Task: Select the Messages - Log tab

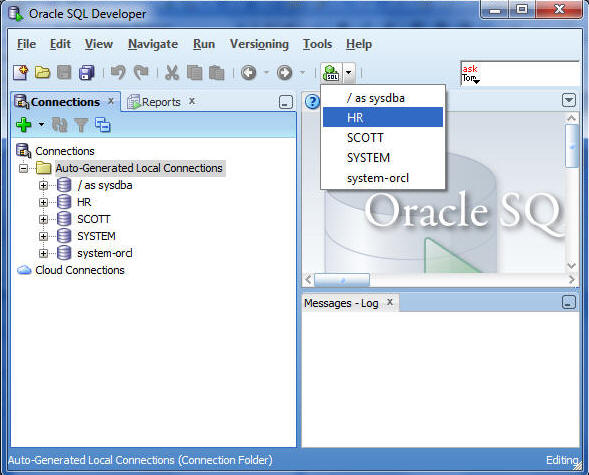Action: coord(341,303)
